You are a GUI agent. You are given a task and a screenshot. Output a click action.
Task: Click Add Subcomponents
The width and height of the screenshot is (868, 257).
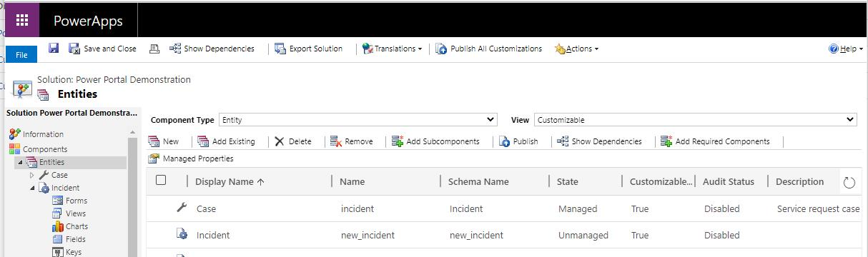coord(435,141)
